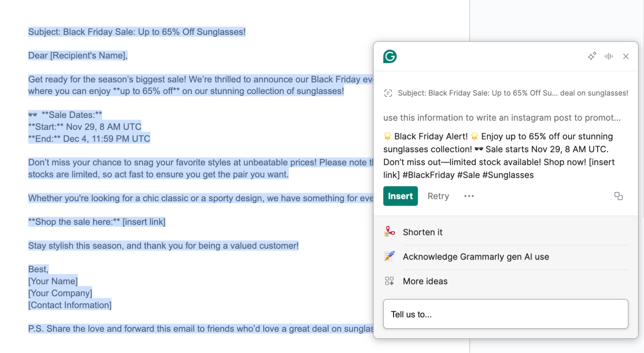Click the pen acknowledge AI icon
644x353 pixels.
point(389,256)
